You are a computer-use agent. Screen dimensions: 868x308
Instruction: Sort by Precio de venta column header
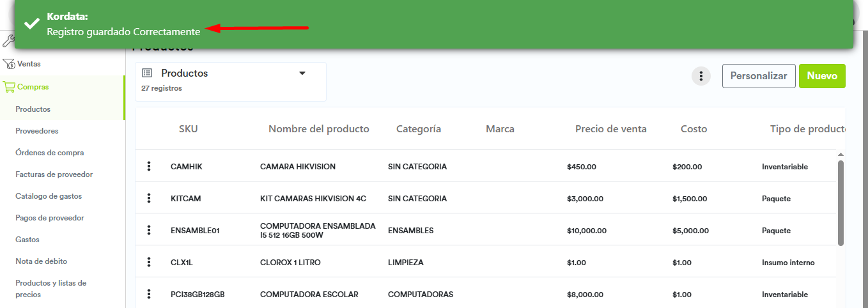610,129
